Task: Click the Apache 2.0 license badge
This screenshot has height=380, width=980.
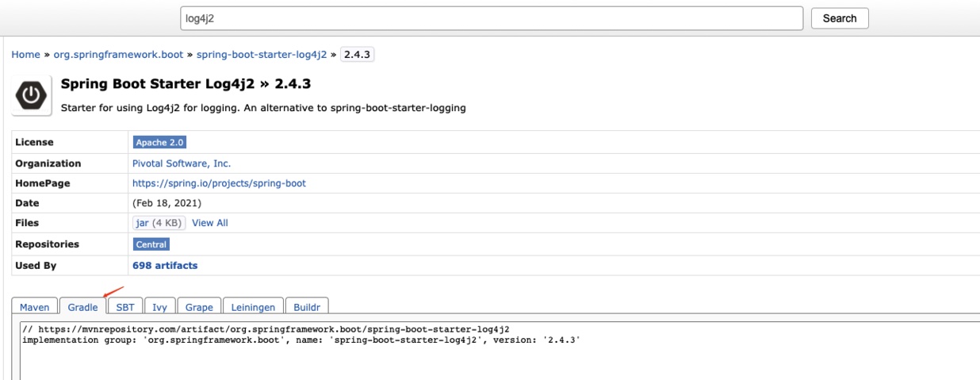Action: coord(159,143)
